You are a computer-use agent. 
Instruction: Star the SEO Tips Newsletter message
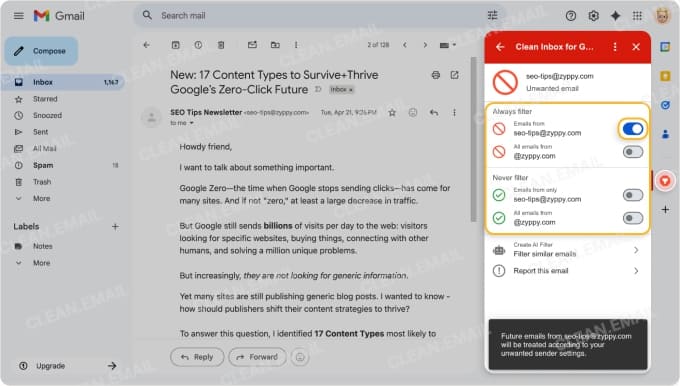coord(392,113)
